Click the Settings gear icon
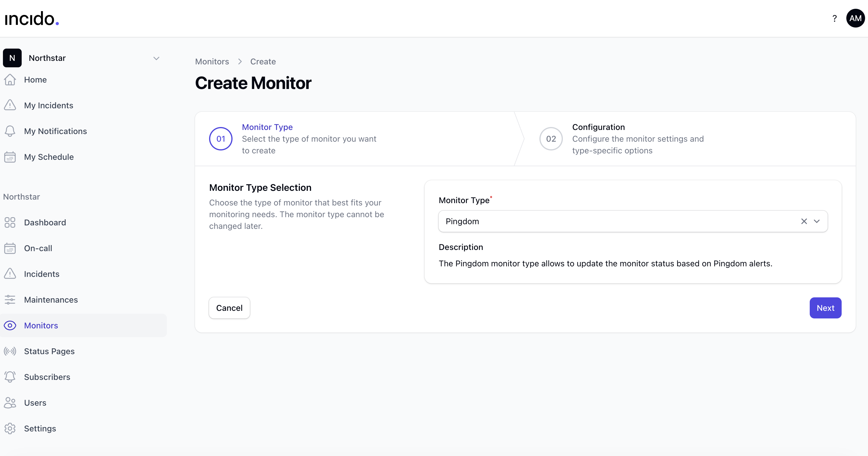This screenshot has width=868, height=456. click(x=10, y=429)
